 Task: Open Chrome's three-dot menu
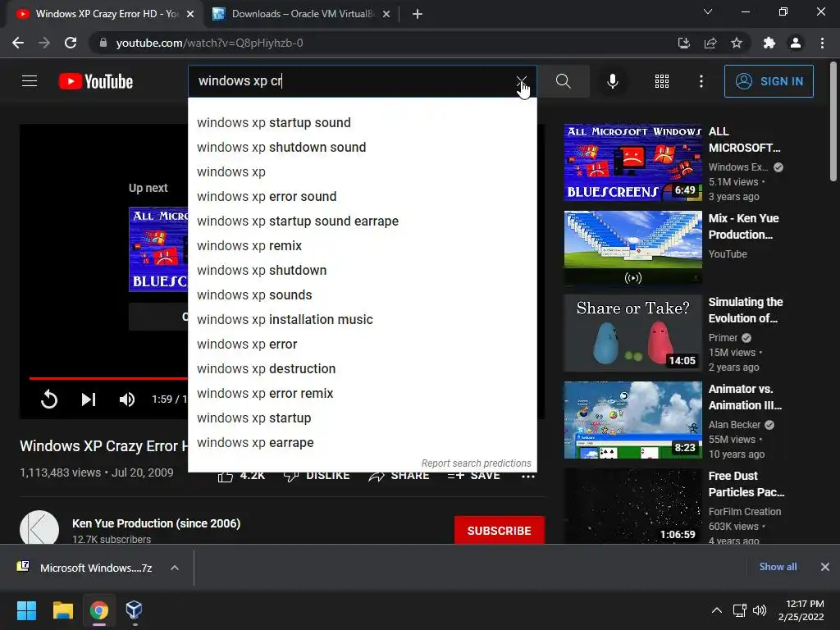[x=822, y=43]
